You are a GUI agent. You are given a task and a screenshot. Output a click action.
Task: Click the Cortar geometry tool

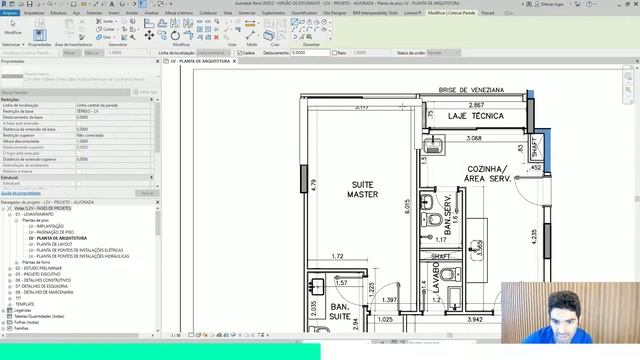tap(106, 29)
